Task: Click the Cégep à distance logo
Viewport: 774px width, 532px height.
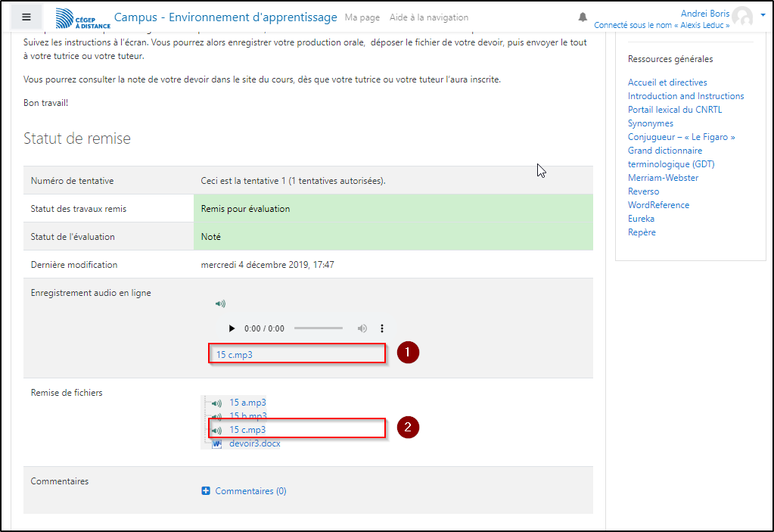Action: click(83, 18)
